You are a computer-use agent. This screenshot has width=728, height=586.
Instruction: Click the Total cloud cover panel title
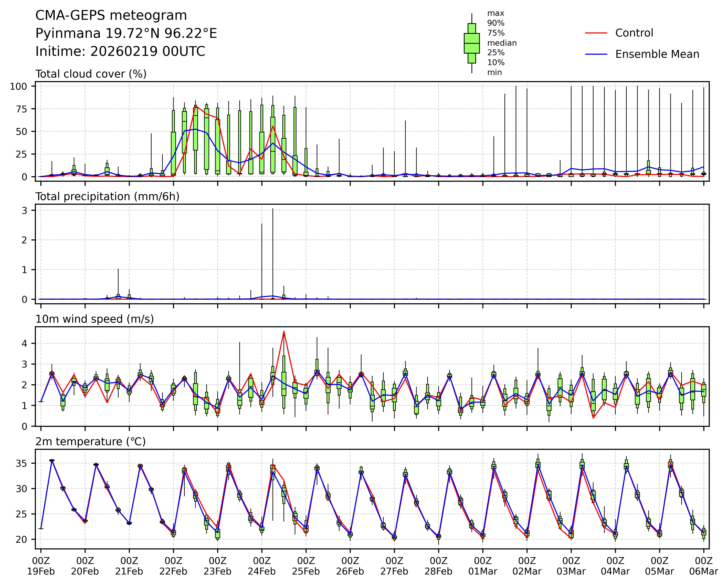tap(91, 74)
